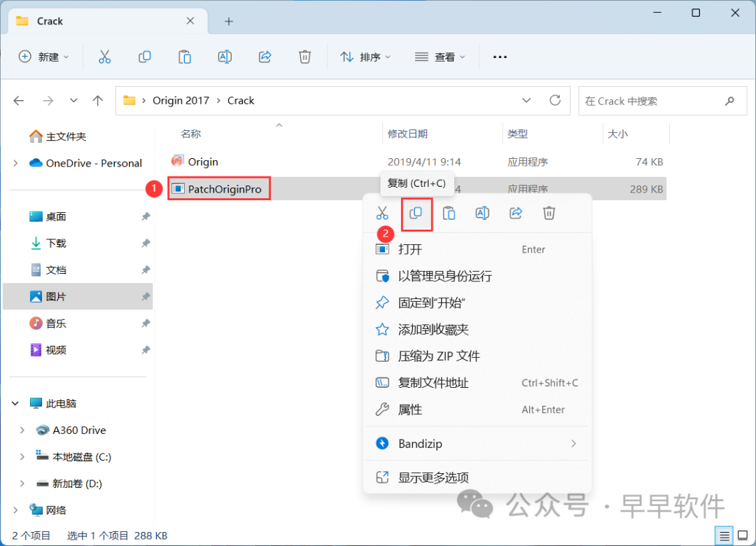
Task: Click the Share icon in the top toolbar
Action: click(265, 57)
